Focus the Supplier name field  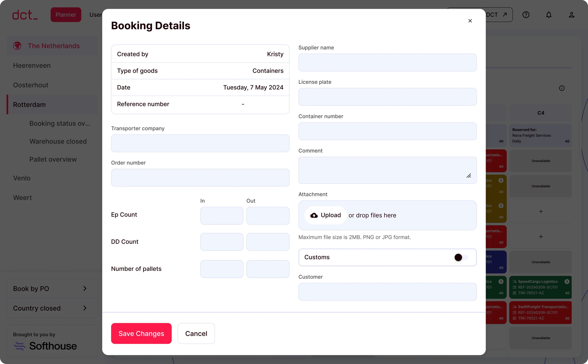coord(387,63)
